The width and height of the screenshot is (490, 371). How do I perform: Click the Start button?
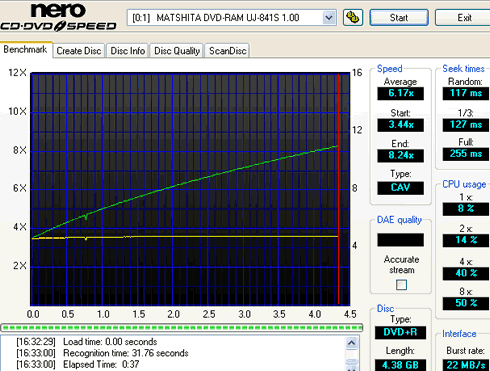[x=399, y=17]
